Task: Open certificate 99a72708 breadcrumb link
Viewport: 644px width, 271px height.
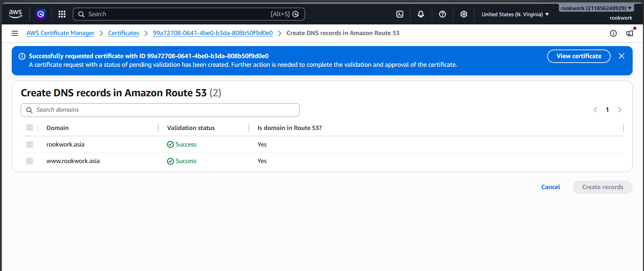Action: pyautogui.click(x=213, y=33)
